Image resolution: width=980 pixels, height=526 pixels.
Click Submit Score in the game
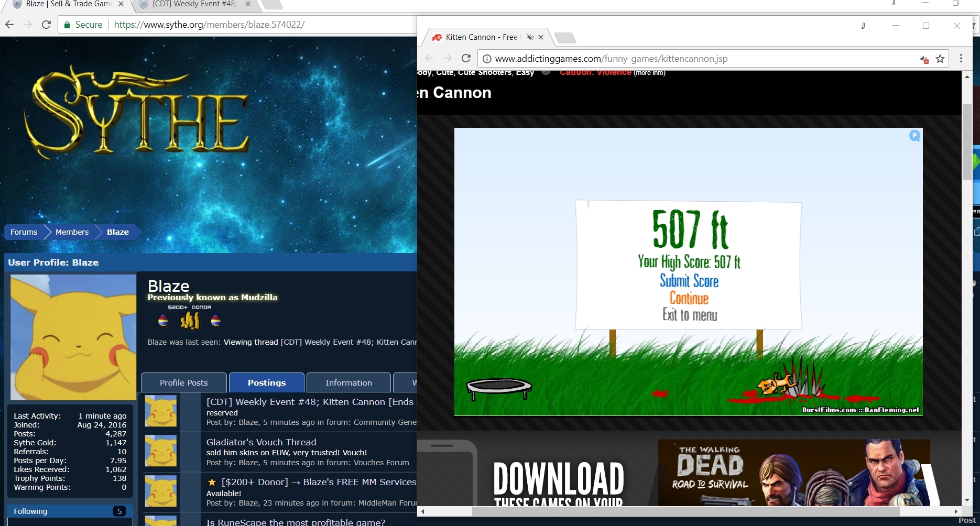(689, 281)
